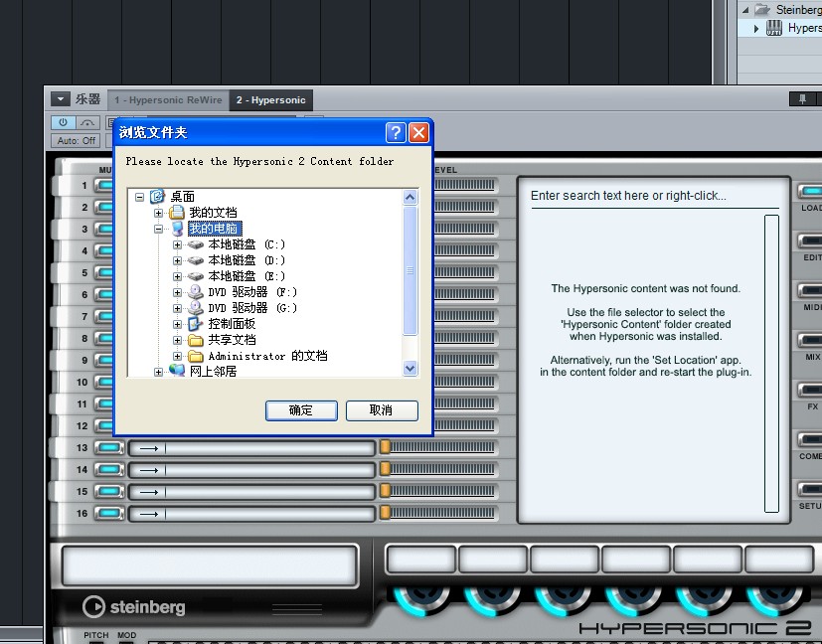Select 控制面板 in folder tree
This screenshot has height=644, width=822.
tap(232, 324)
